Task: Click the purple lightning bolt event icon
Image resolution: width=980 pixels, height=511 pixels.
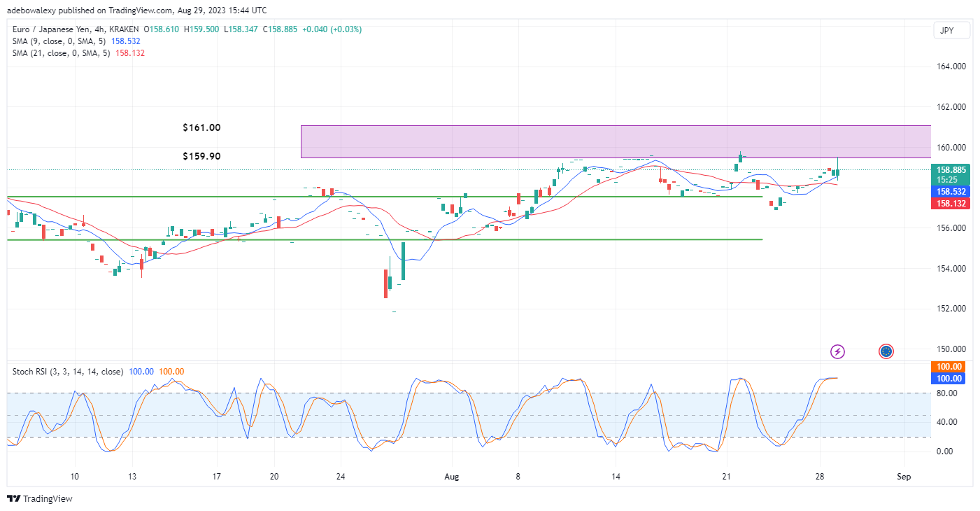Action: pyautogui.click(x=837, y=351)
